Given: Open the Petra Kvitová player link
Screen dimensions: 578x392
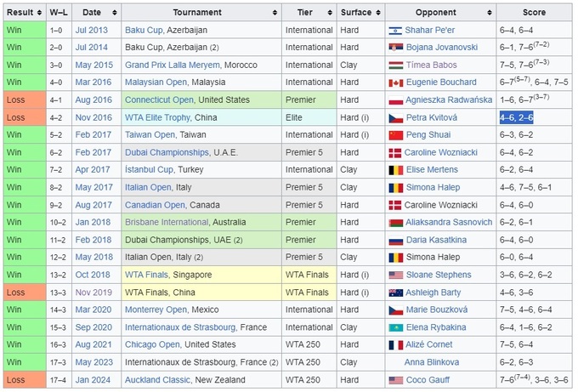Looking at the screenshot, I should coord(432,118).
